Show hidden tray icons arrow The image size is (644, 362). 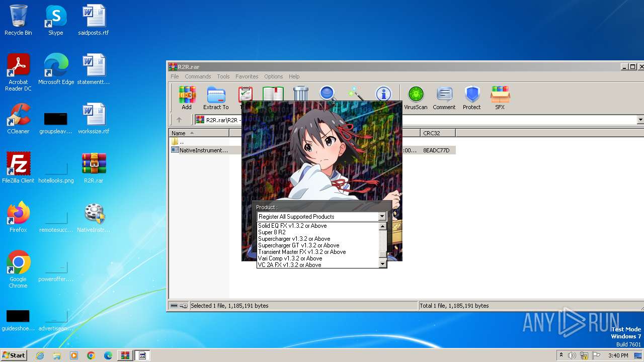point(561,355)
